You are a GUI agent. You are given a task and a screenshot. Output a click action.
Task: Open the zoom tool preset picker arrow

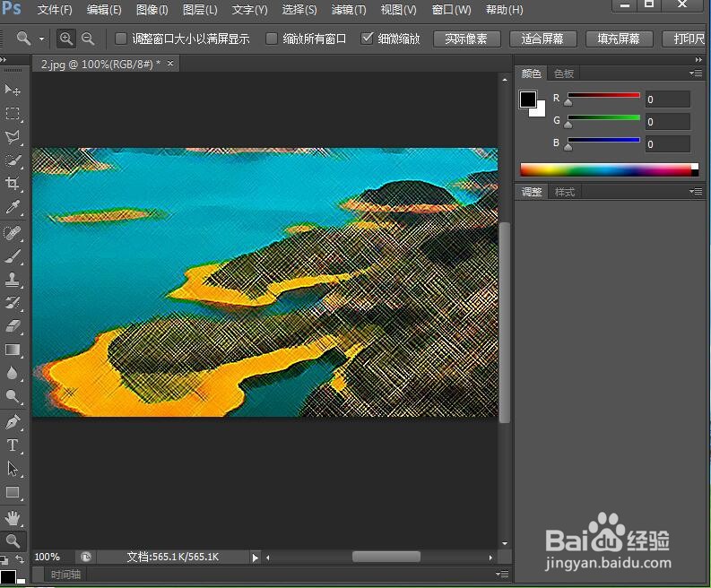(42, 39)
